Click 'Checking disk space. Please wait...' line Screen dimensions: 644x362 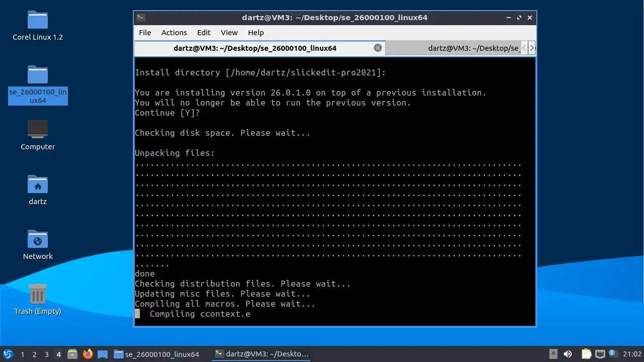222,133
